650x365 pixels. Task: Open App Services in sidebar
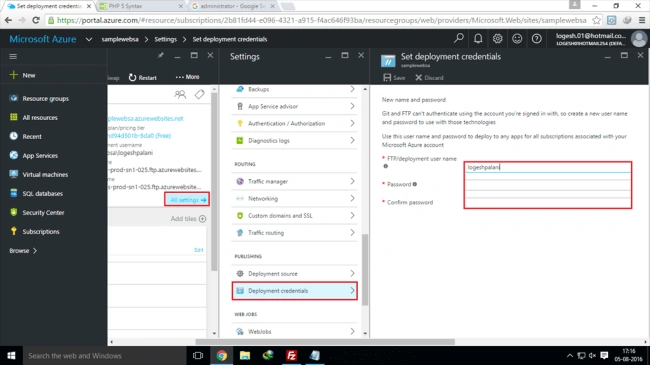point(40,156)
